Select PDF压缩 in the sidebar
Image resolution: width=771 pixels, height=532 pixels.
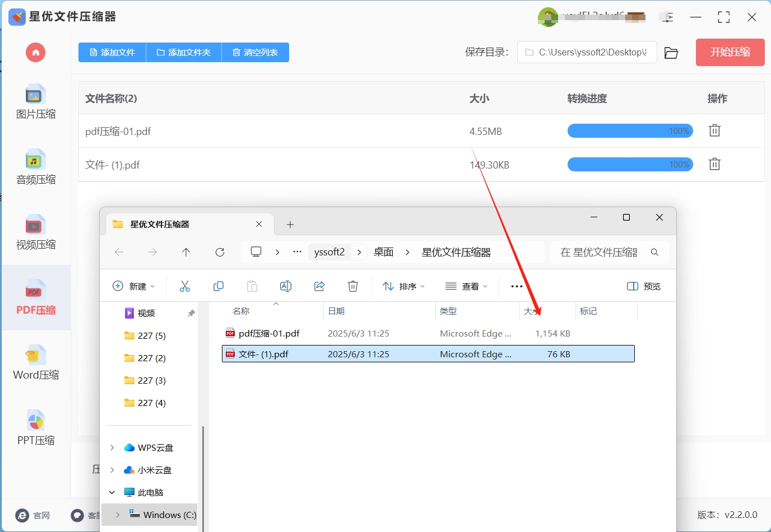click(x=36, y=297)
